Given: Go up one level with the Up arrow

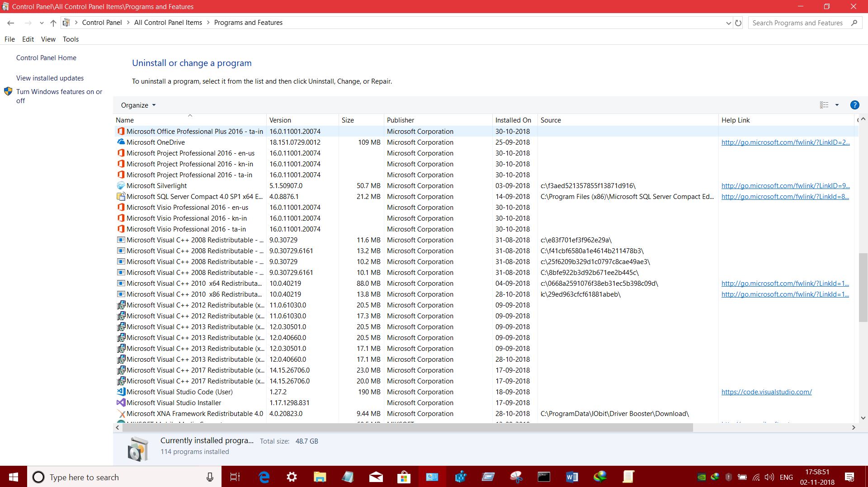Looking at the screenshot, I should click(x=53, y=23).
